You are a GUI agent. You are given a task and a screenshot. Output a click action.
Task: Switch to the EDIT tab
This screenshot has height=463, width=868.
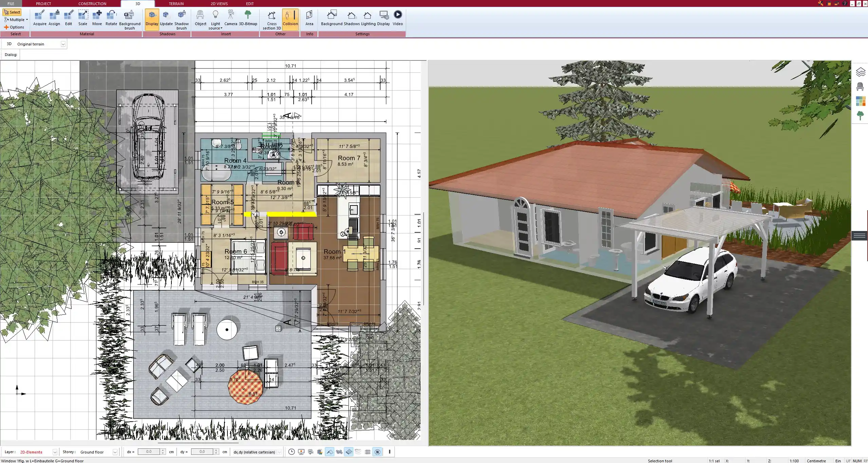pyautogui.click(x=250, y=4)
